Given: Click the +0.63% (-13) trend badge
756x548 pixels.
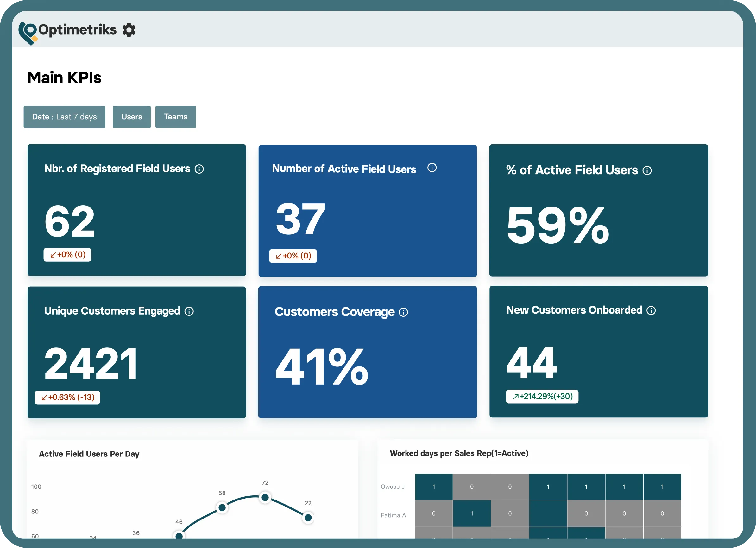Looking at the screenshot, I should click(x=67, y=397).
